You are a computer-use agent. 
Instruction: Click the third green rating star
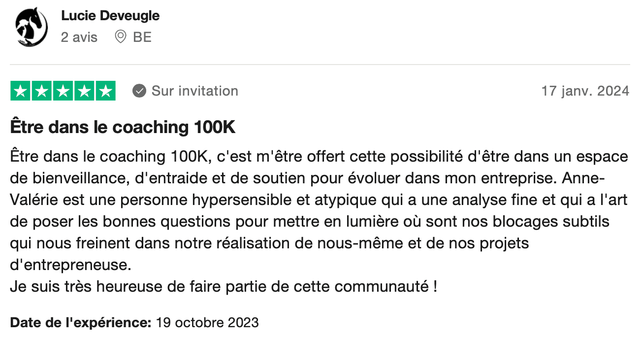pyautogui.click(x=63, y=91)
